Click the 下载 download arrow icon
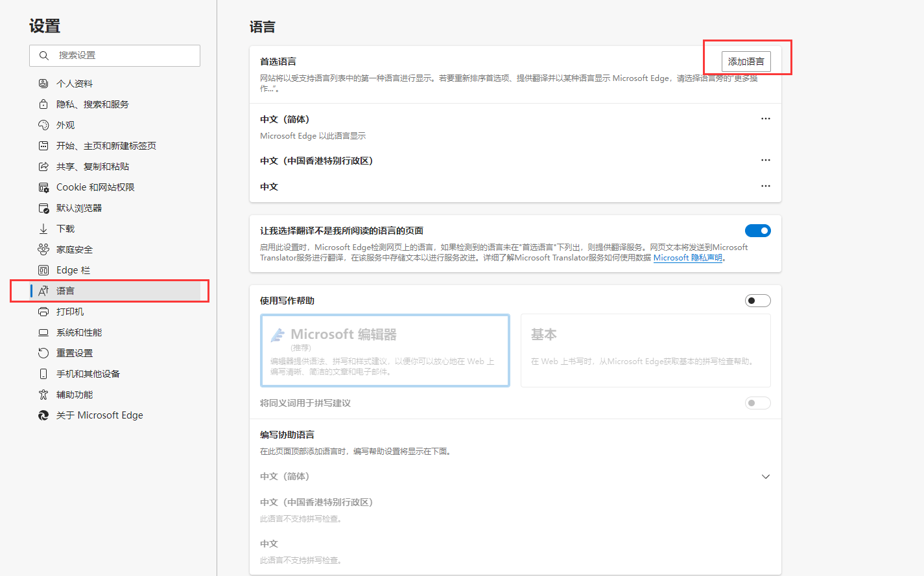 43,229
